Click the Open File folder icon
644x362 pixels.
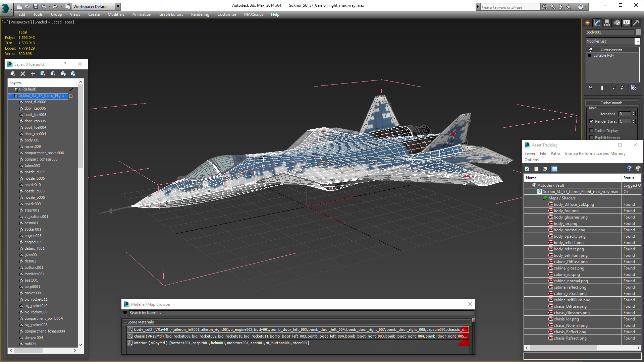pyautogui.click(x=27, y=6)
